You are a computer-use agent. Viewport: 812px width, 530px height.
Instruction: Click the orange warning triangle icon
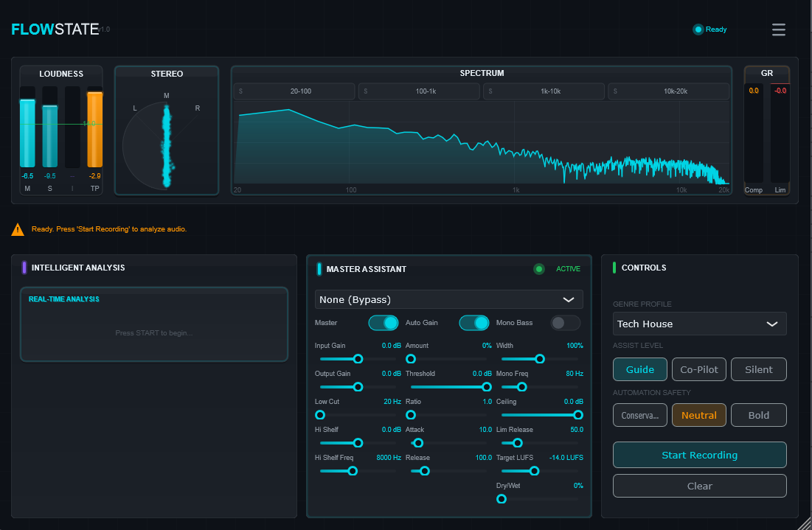(x=18, y=229)
